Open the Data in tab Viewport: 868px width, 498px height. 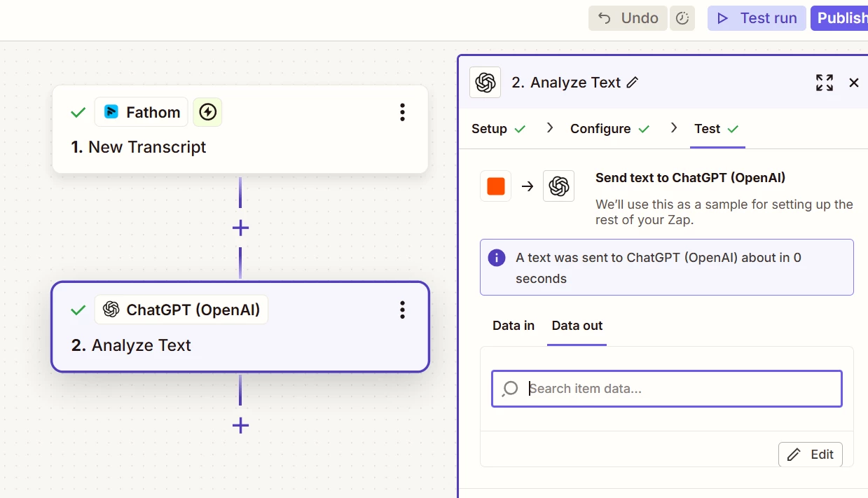tap(514, 326)
